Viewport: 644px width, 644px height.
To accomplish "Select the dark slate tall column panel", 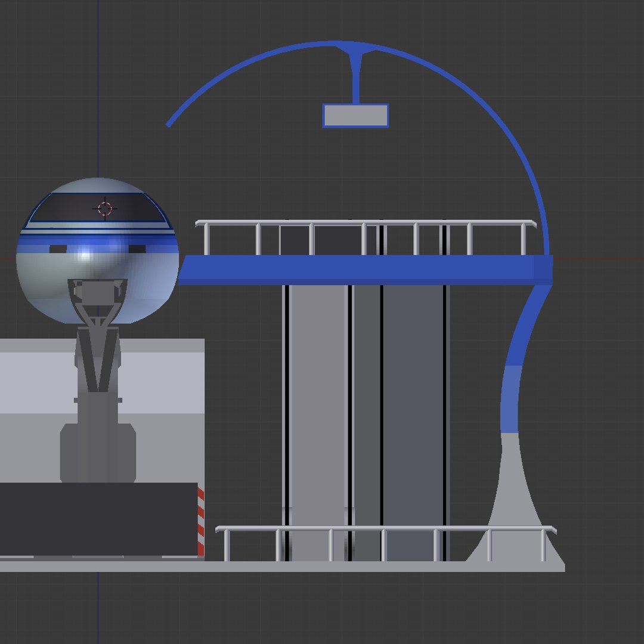I will point(413,423).
